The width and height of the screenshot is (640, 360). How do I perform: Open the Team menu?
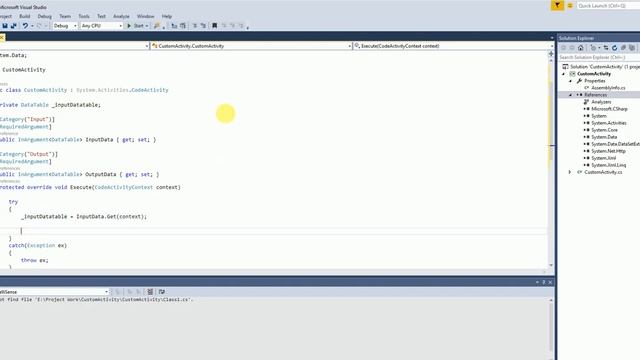pos(65,16)
